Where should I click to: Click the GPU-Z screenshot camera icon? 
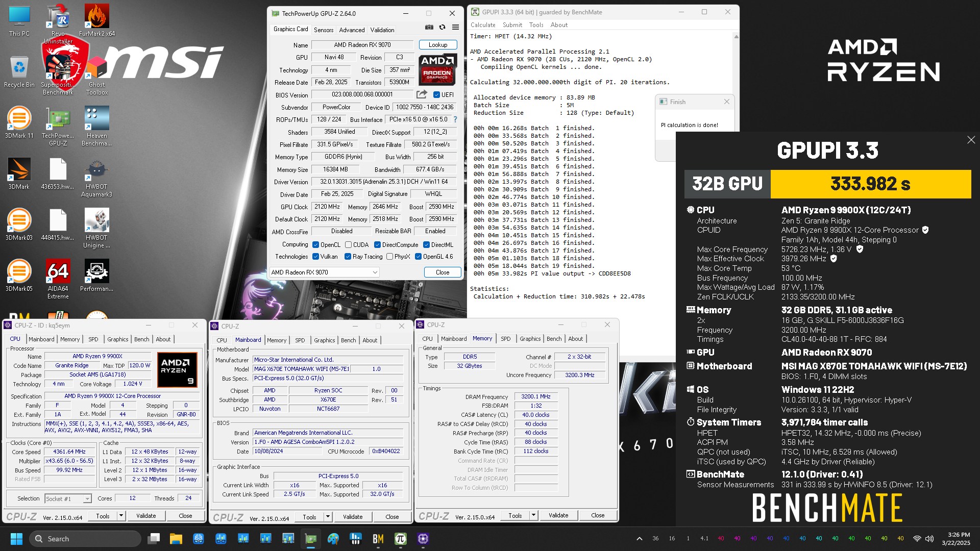point(429,28)
